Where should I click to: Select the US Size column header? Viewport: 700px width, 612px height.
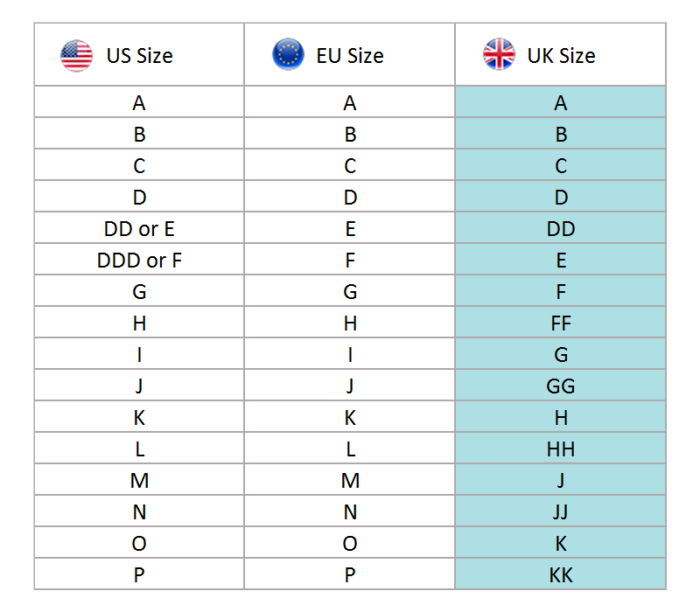tap(139, 56)
